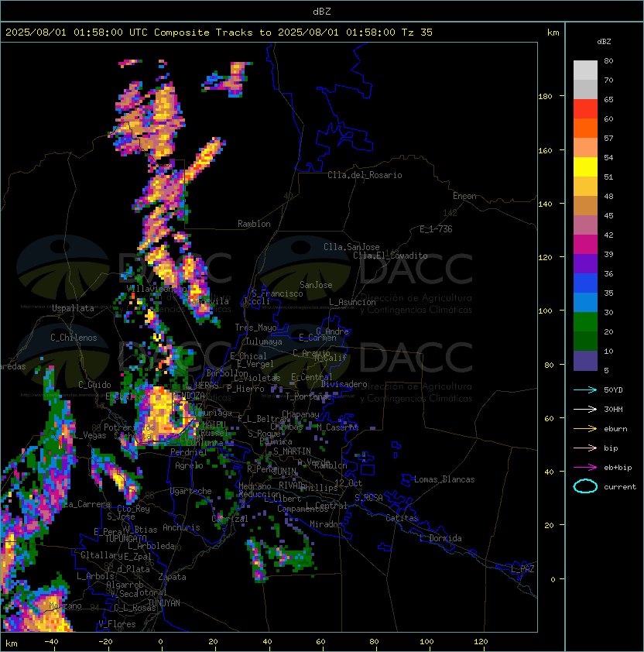Viewport: 644px width, 652px height.
Task: Click the yellow eburn arrow in the legend
Action: (x=585, y=429)
